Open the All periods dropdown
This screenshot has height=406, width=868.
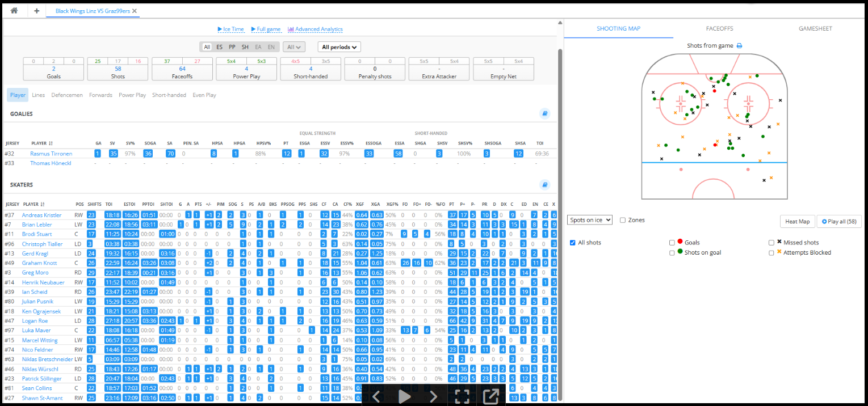coord(339,47)
